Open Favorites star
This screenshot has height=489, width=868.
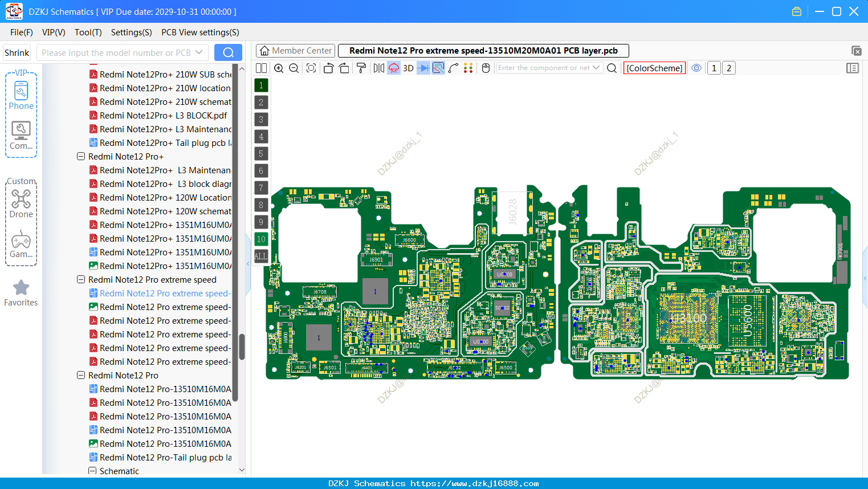point(21,293)
